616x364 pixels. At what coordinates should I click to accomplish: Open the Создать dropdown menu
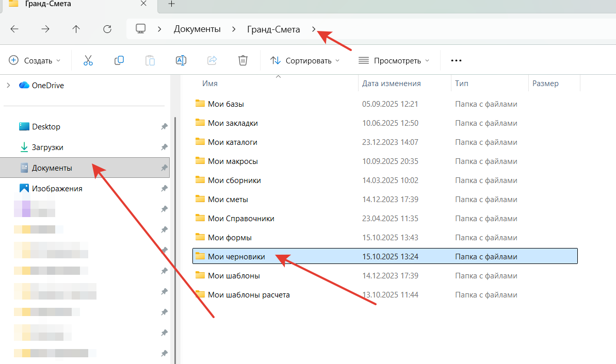pyautogui.click(x=35, y=60)
